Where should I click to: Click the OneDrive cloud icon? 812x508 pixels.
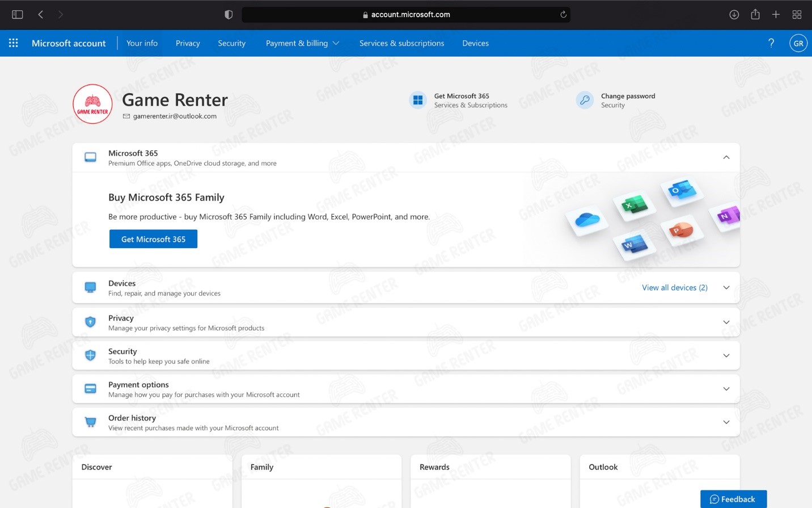pyautogui.click(x=587, y=220)
